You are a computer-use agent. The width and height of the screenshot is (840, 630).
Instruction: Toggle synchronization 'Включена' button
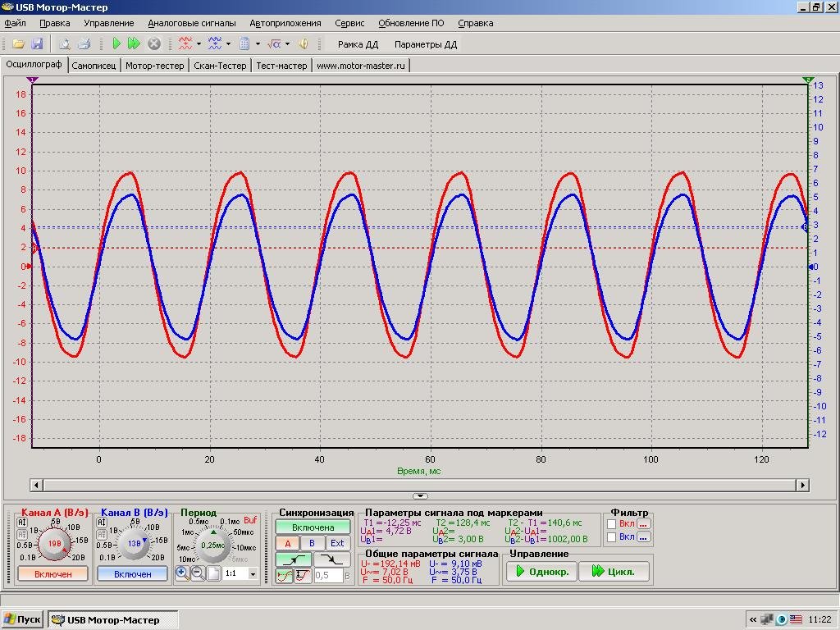313,527
